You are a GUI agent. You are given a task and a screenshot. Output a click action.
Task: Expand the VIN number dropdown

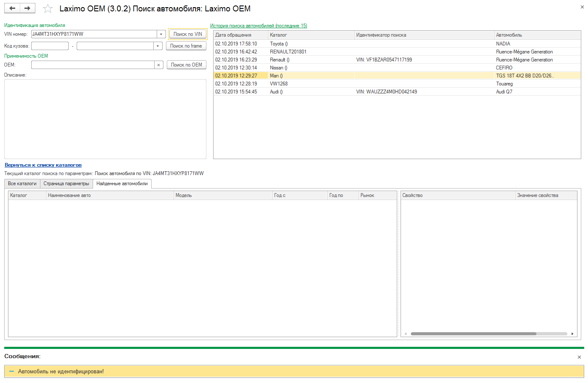click(x=161, y=35)
